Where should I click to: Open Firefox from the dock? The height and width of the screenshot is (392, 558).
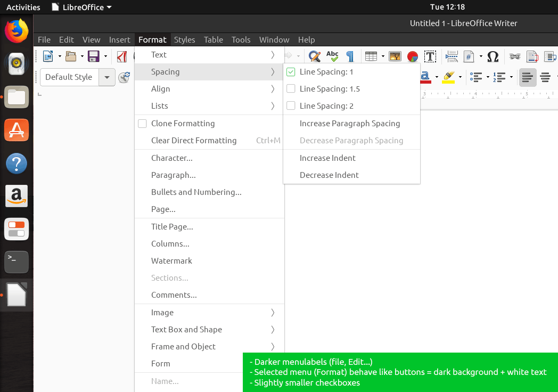17,31
